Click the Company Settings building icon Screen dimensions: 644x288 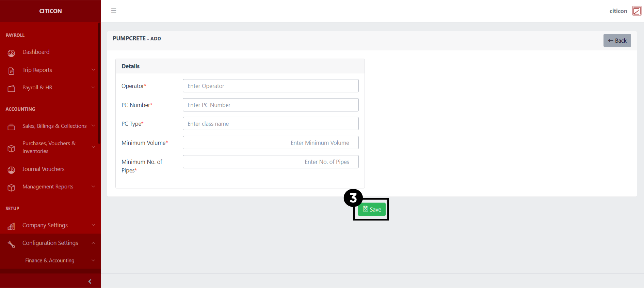pyautogui.click(x=11, y=226)
